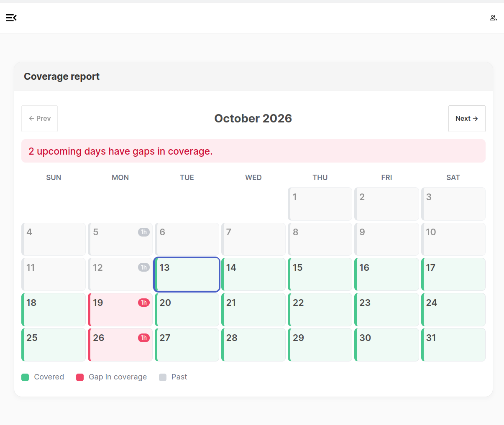The height and width of the screenshot is (425, 504).
Task: Select covered day October 17
Action: pyautogui.click(x=453, y=274)
